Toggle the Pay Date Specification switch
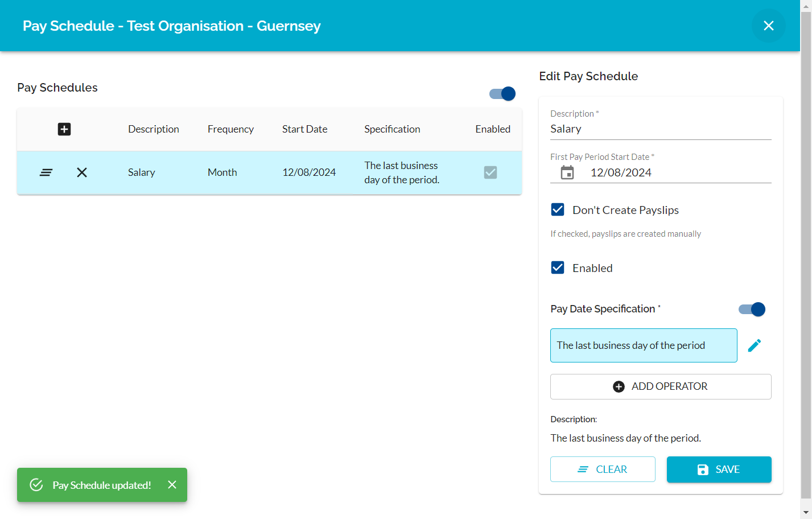The width and height of the screenshot is (812, 519). point(752,309)
